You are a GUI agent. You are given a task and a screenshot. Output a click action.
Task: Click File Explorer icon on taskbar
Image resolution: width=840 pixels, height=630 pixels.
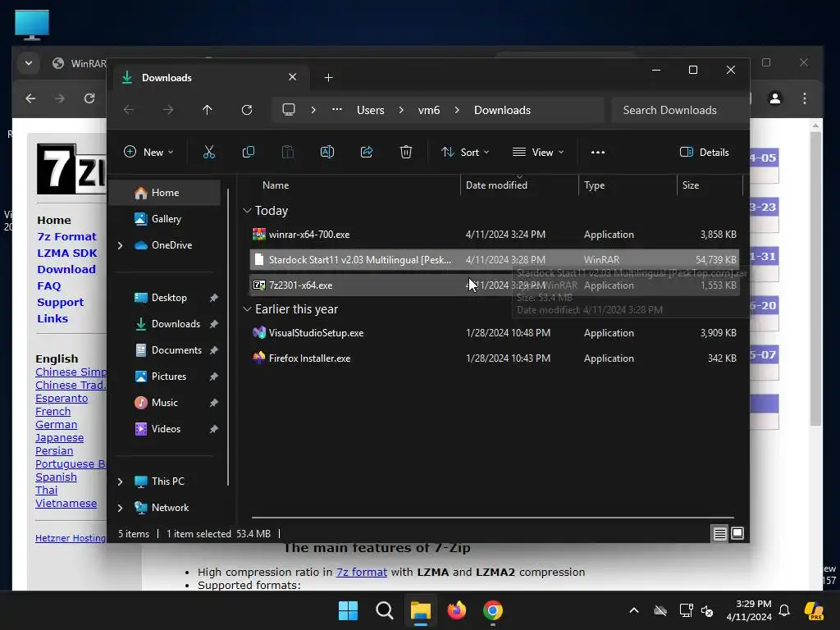pos(421,610)
